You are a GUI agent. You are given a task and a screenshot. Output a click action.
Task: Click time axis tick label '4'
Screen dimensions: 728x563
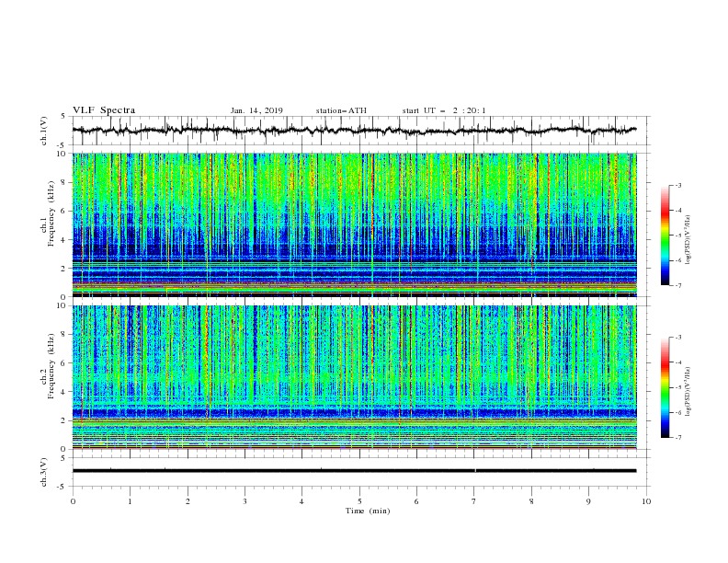point(301,501)
